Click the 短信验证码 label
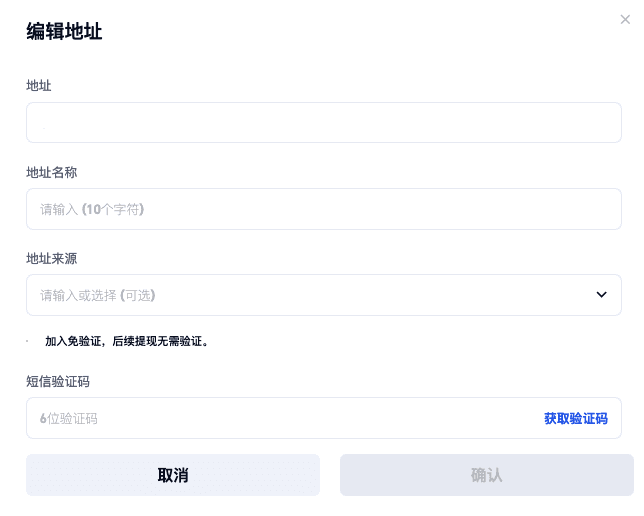The width and height of the screenshot is (644, 516). pyautogui.click(x=59, y=381)
